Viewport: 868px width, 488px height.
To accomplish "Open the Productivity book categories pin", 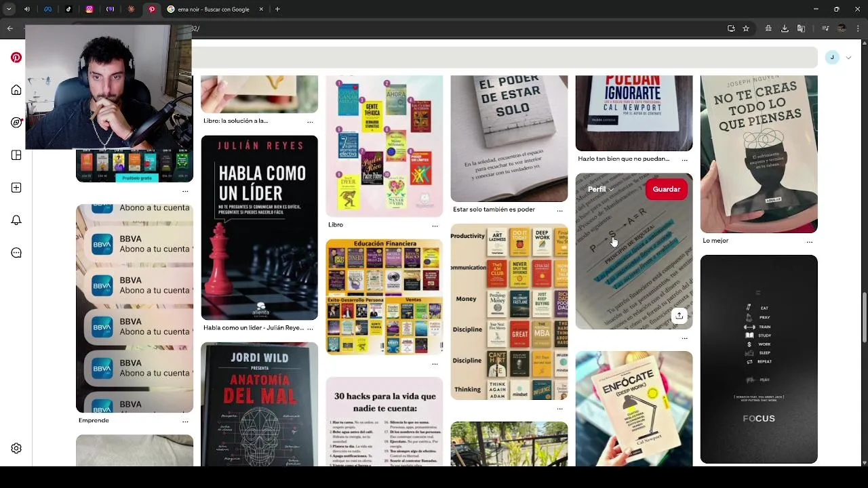I will click(x=509, y=312).
